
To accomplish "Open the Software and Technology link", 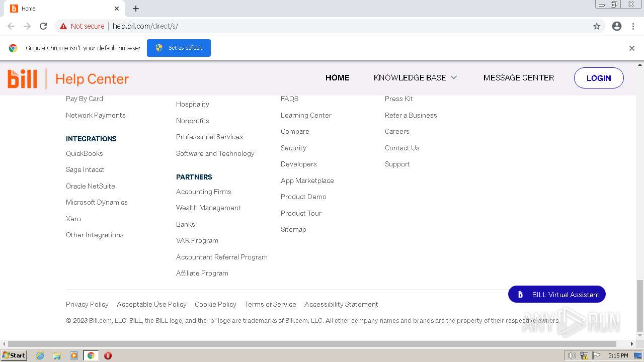I will click(x=215, y=153).
